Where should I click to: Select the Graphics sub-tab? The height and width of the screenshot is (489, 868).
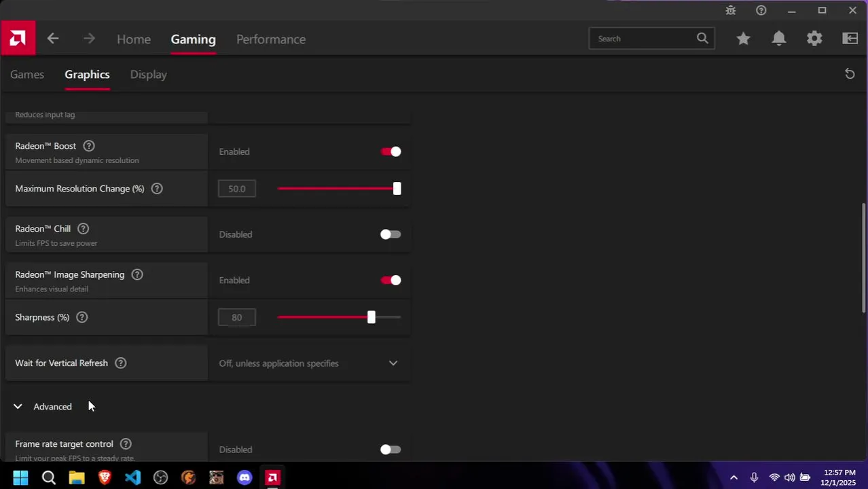tap(87, 74)
